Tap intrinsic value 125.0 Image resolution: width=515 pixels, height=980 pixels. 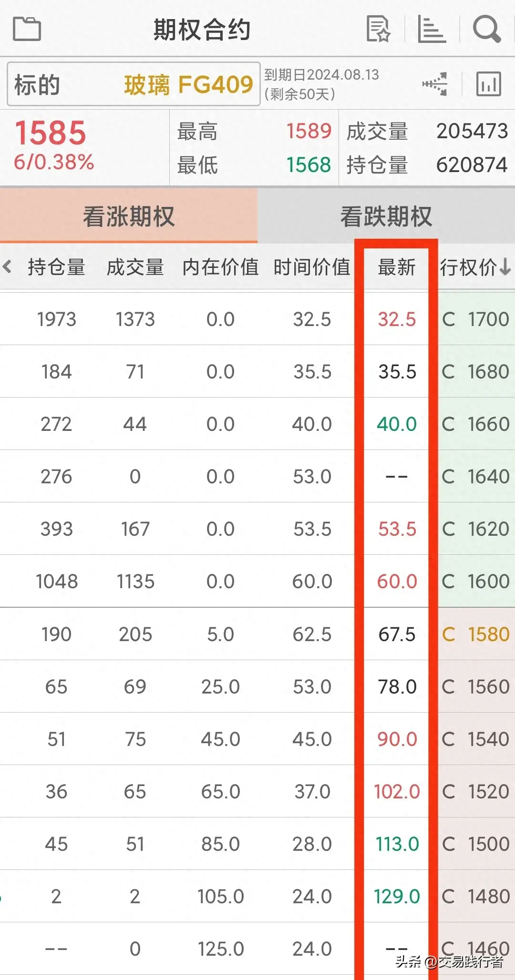coord(220,949)
